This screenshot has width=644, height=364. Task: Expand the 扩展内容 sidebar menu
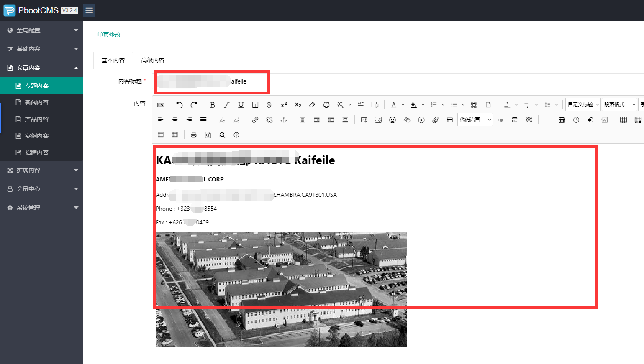pos(41,170)
